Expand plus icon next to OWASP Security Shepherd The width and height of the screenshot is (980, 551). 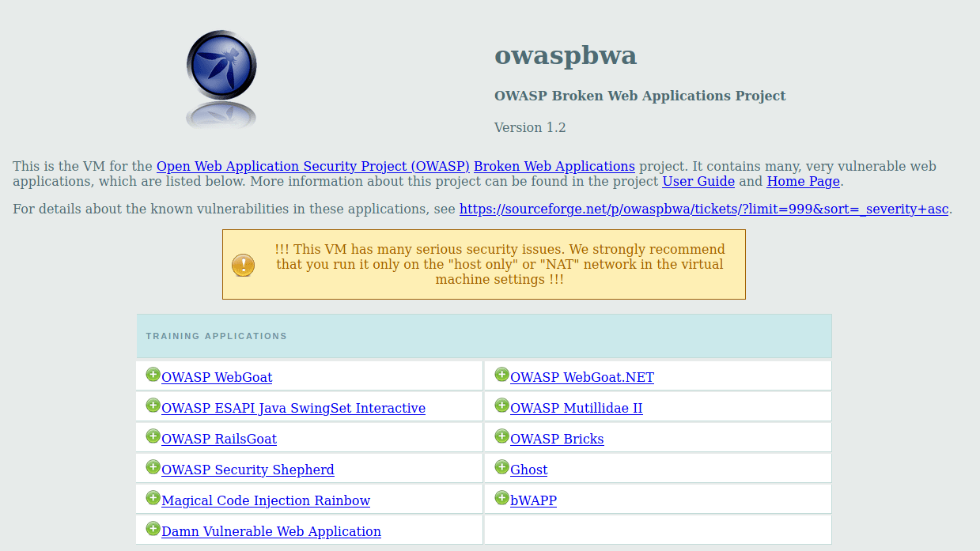[x=153, y=467]
